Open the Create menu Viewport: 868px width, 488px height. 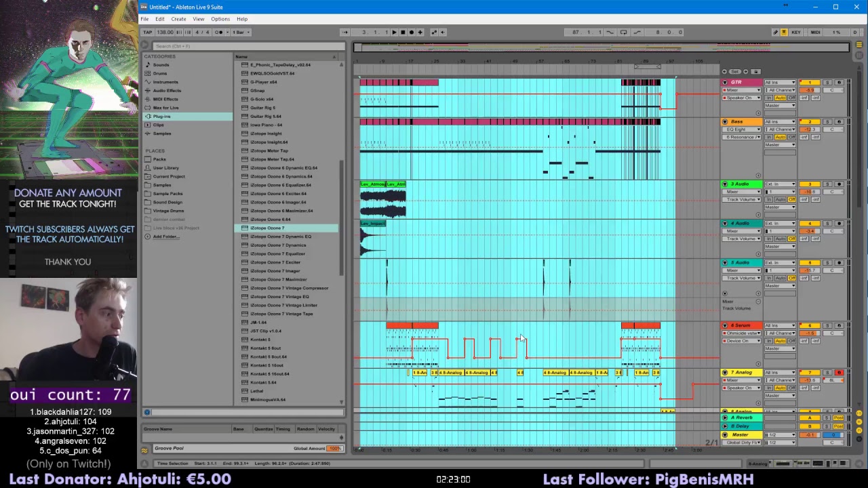pos(178,19)
